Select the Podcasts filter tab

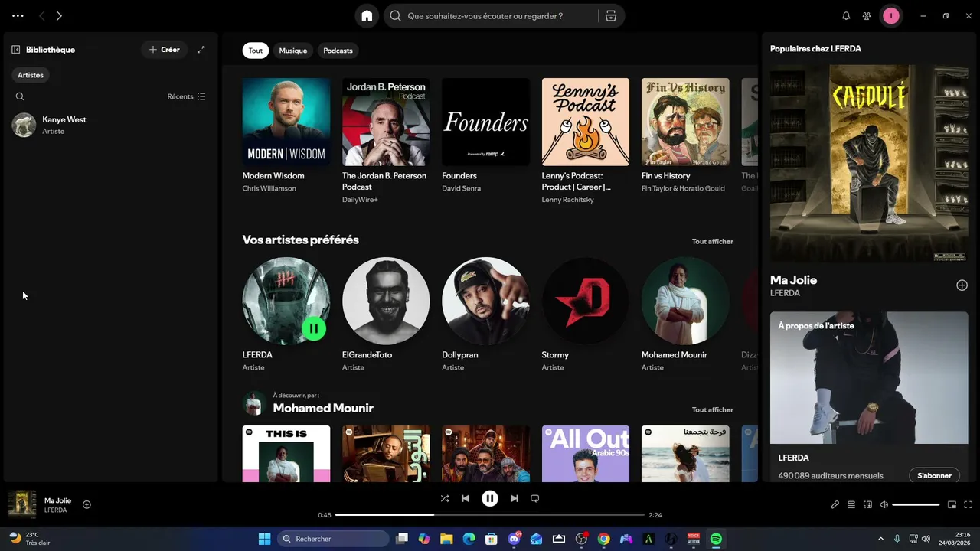point(338,51)
